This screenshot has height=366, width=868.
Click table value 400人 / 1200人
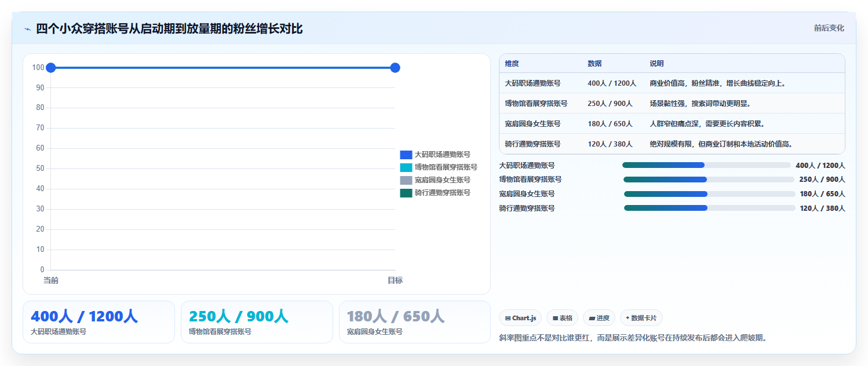tap(612, 83)
